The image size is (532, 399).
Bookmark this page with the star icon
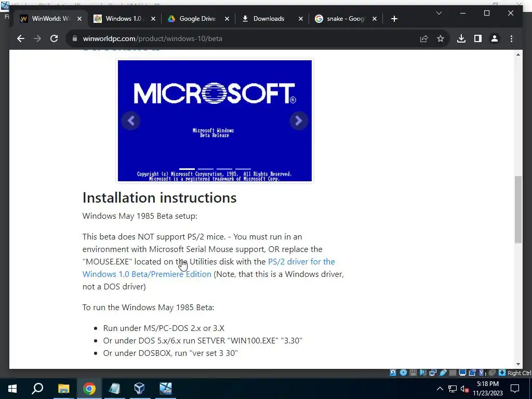(441, 38)
